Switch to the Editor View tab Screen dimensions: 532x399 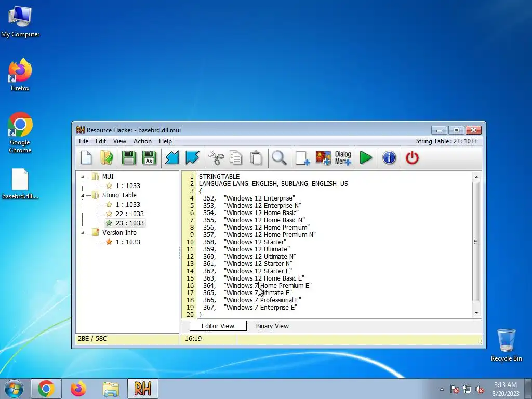coord(218,326)
